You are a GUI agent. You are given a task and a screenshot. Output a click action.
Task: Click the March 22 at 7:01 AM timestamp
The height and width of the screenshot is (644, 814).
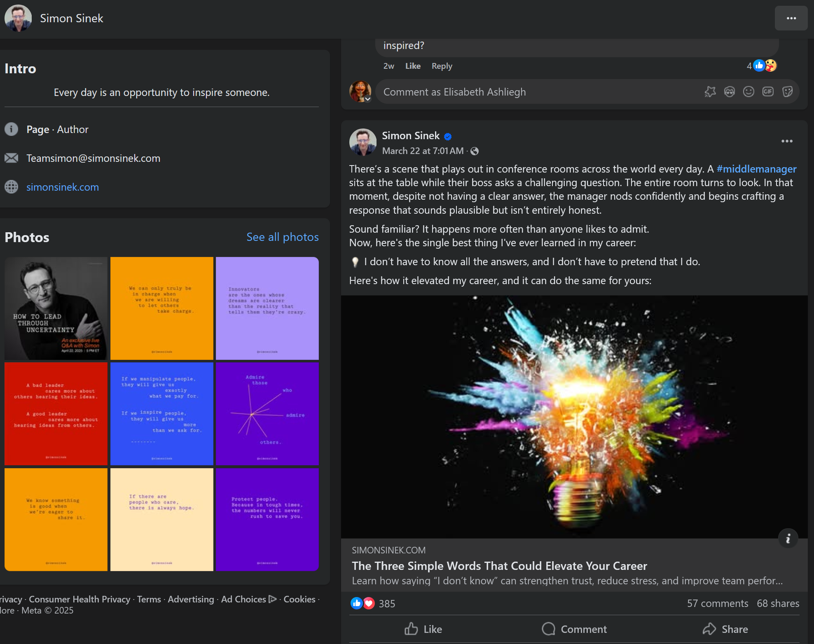click(423, 151)
